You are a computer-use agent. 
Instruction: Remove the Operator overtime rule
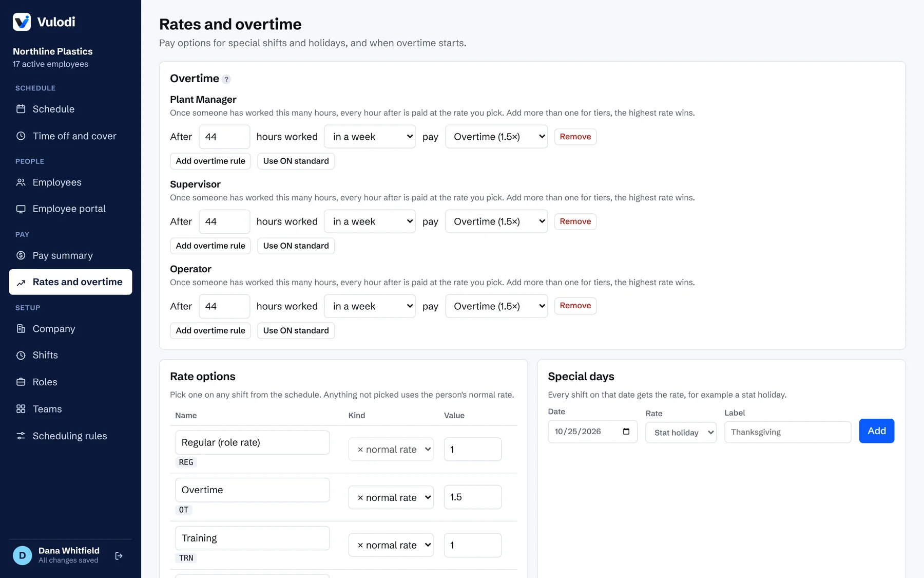click(x=575, y=306)
